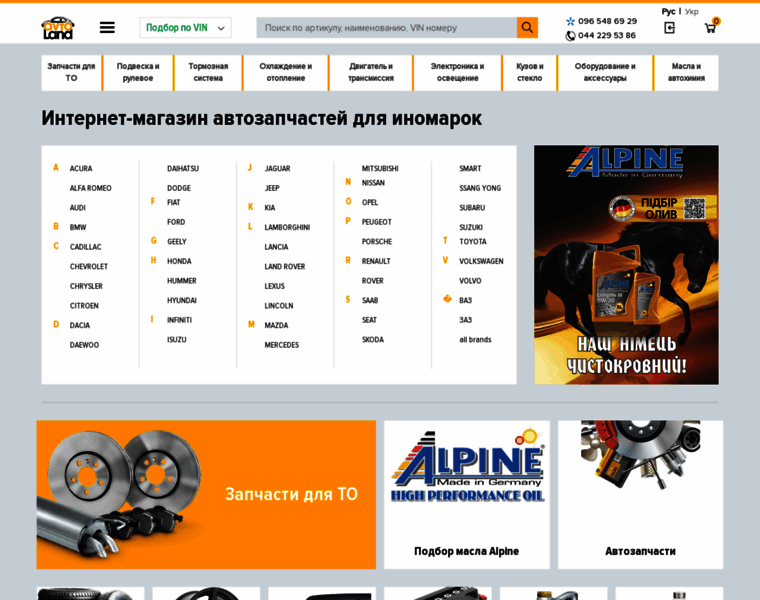Viewport: 760px width, 600px height.
Task: Select the Volkswagen brand link
Action: tap(481, 261)
